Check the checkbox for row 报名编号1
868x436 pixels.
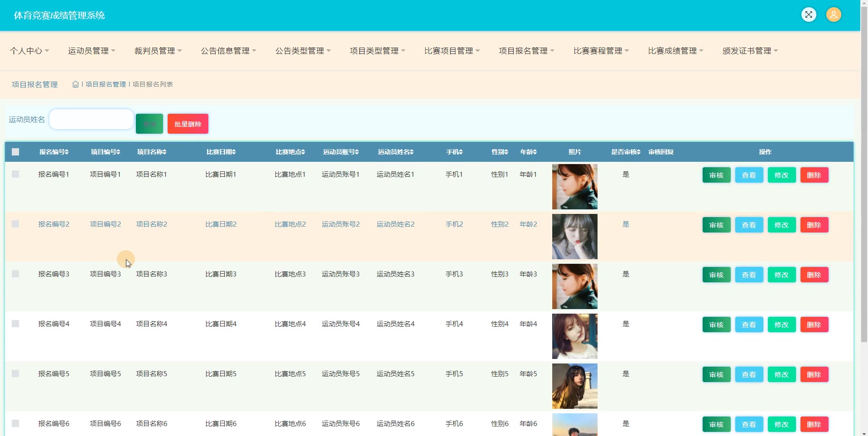point(15,174)
